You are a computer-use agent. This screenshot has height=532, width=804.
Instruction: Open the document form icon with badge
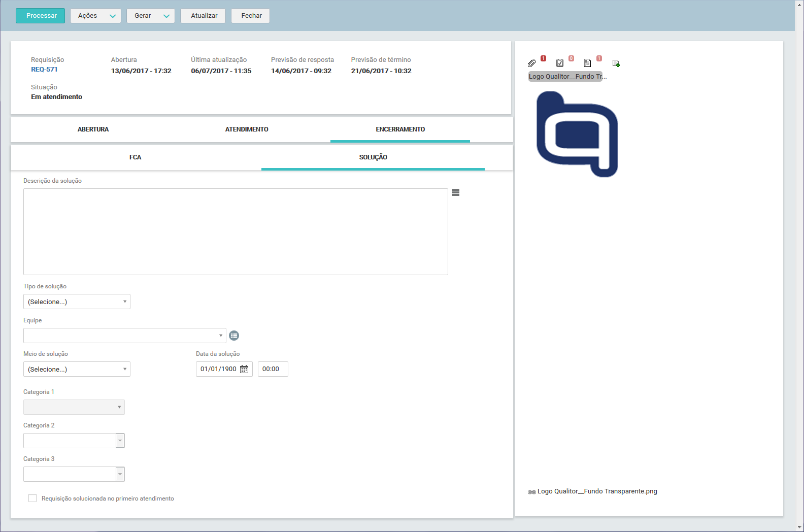point(587,63)
